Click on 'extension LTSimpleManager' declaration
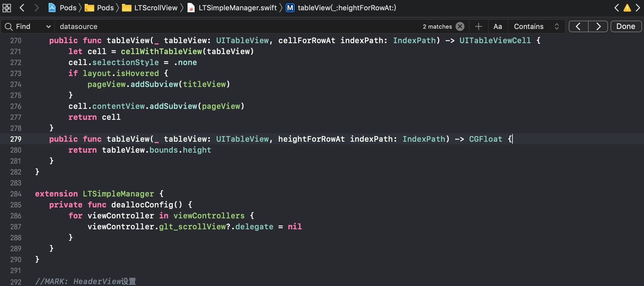Viewport: 644px width, 286px height. coord(94,194)
